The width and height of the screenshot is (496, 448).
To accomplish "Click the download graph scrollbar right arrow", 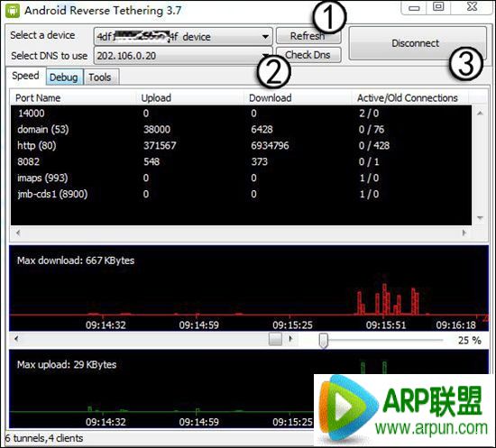I will (x=290, y=339).
